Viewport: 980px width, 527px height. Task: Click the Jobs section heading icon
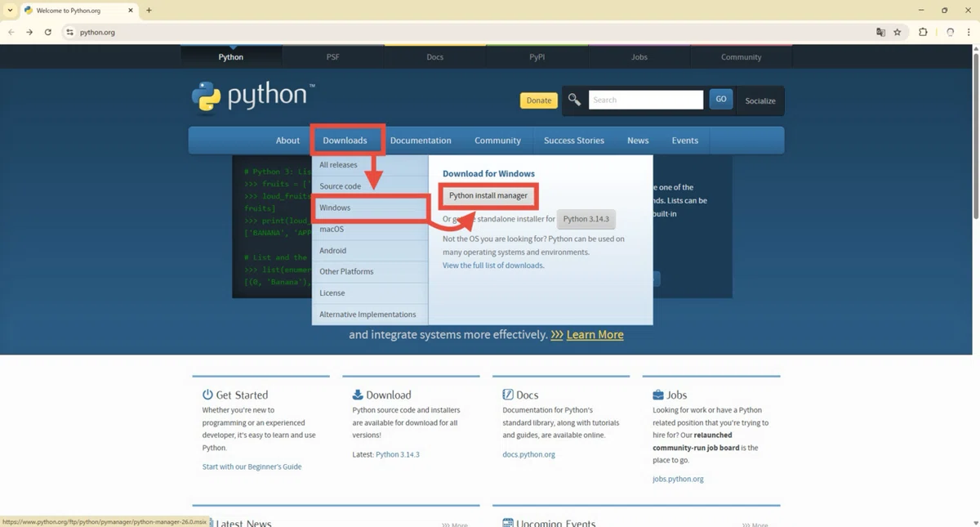coord(658,395)
